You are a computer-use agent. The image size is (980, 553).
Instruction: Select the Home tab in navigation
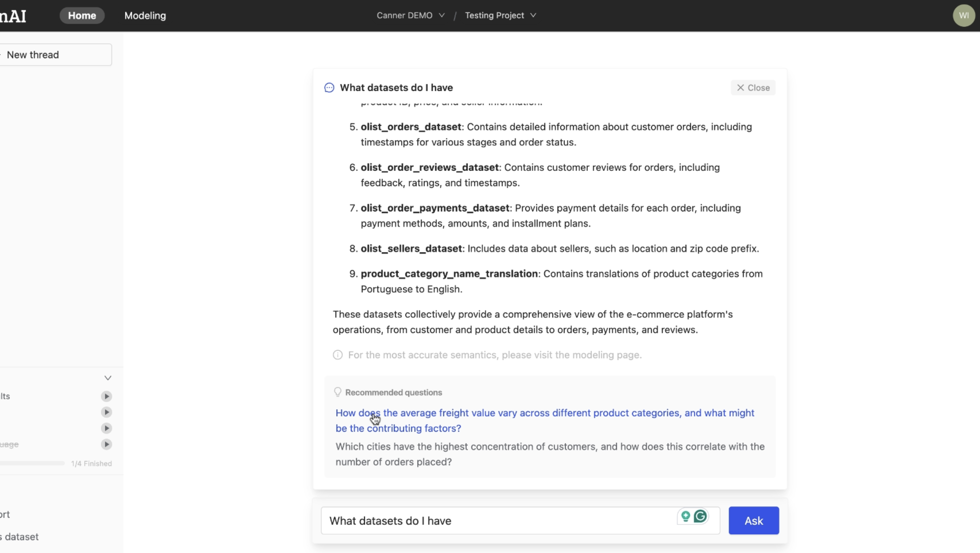81,15
